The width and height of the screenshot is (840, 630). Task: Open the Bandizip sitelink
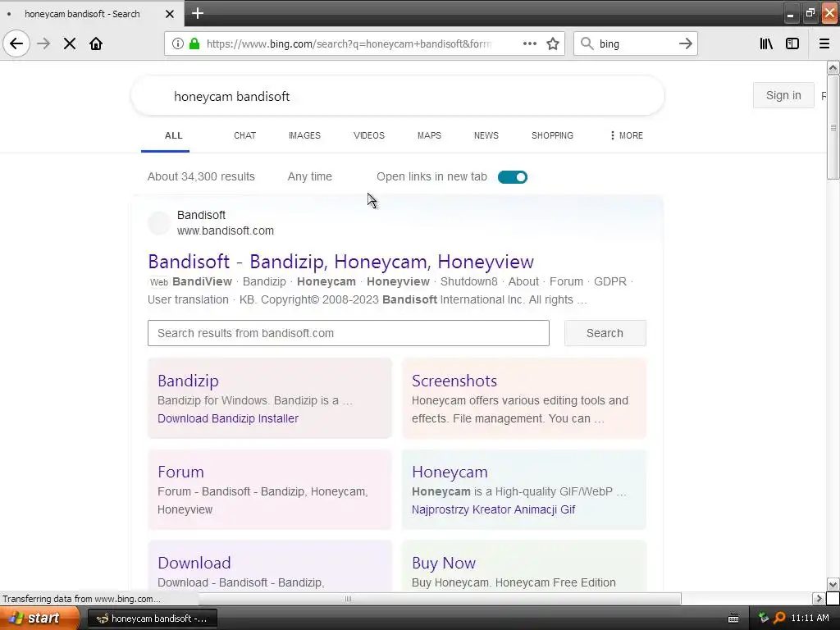(x=188, y=381)
